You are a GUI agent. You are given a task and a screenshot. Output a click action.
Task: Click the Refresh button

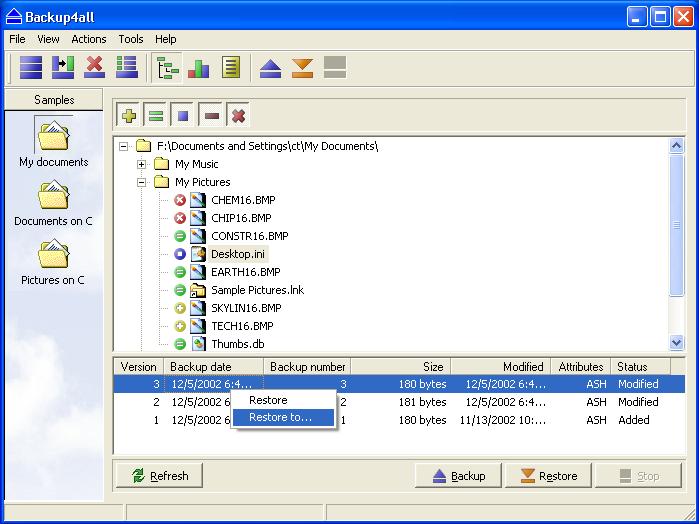pos(159,476)
